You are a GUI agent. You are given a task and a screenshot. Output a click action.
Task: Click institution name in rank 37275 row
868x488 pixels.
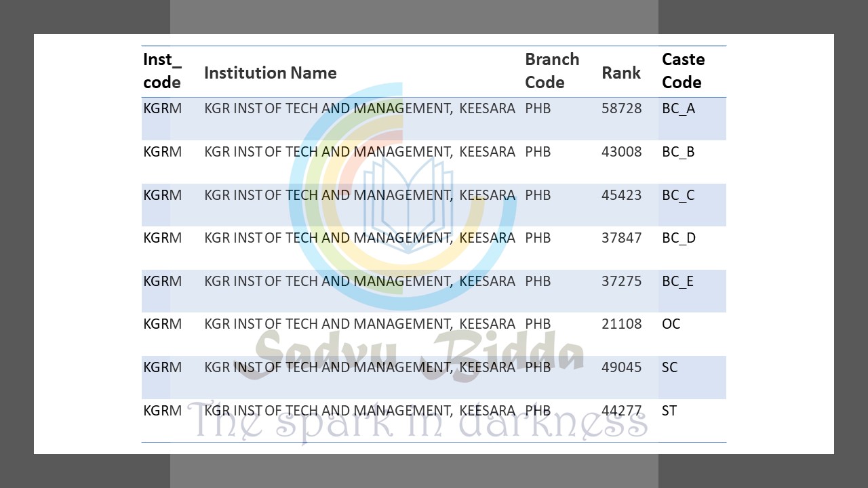[x=359, y=281]
